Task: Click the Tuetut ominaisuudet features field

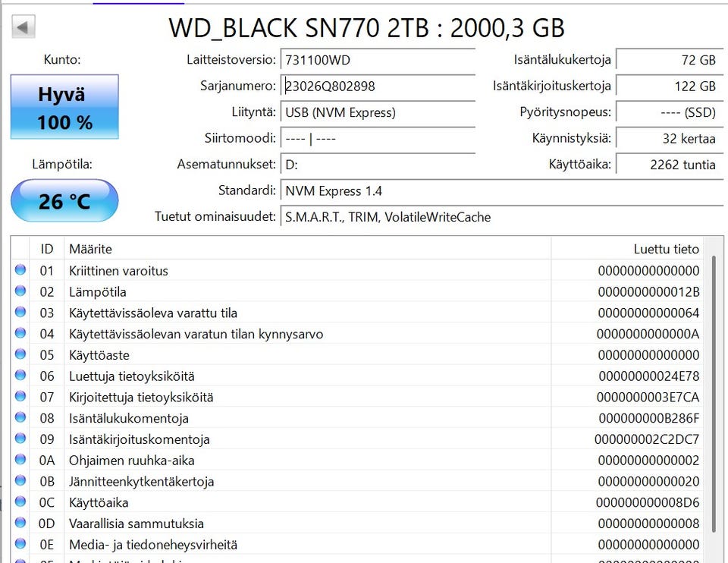Action: (x=502, y=217)
